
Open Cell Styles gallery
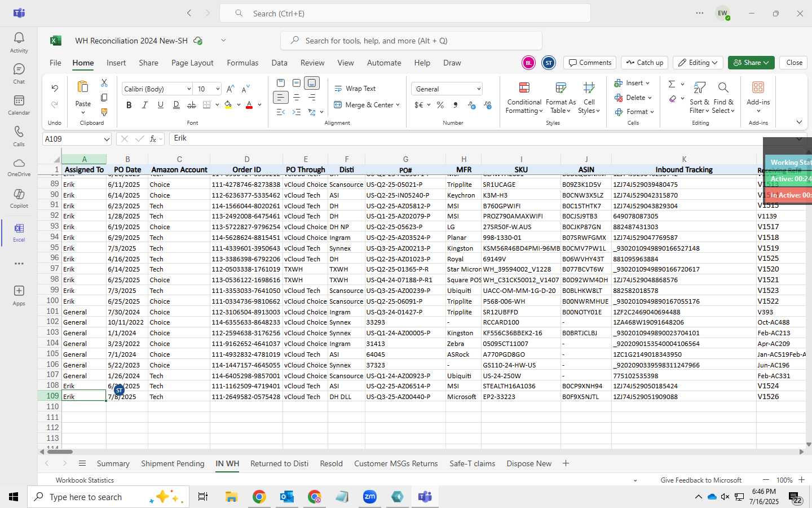tap(589, 97)
